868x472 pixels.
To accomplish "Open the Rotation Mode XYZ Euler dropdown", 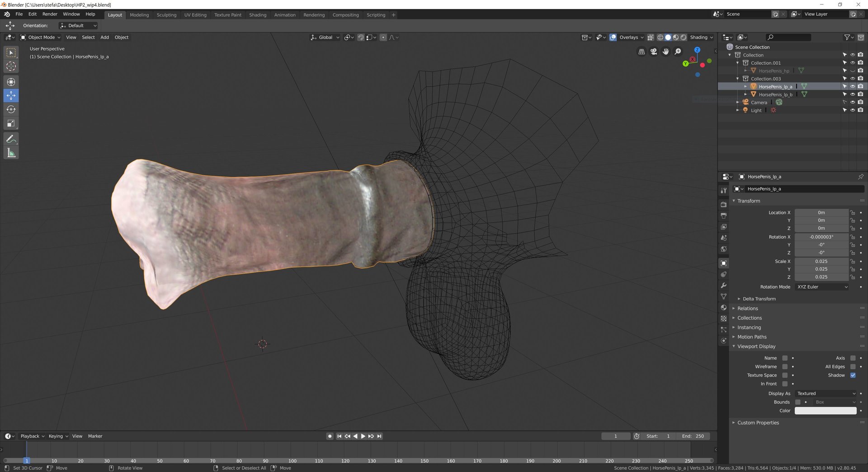I will (822, 287).
